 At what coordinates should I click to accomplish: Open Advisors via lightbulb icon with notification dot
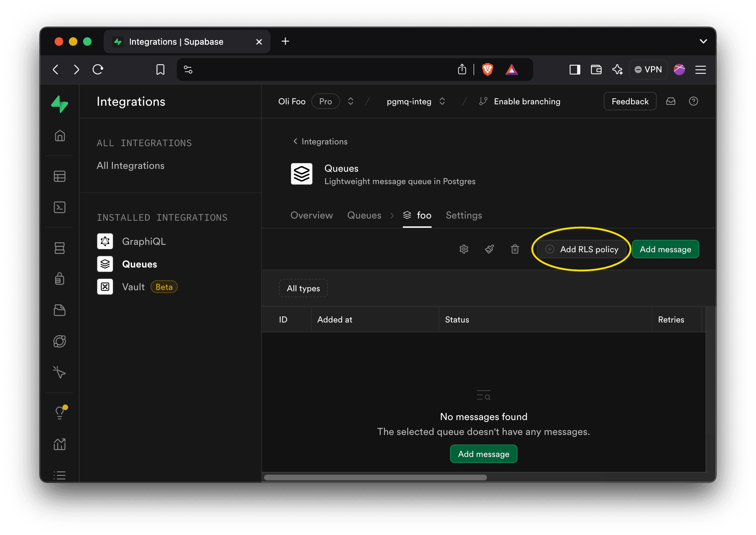(x=60, y=412)
